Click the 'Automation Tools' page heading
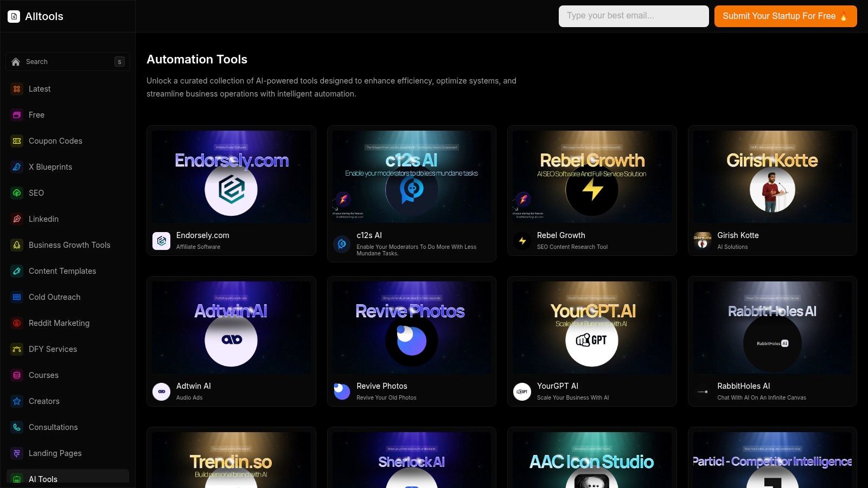Image resolution: width=868 pixels, height=488 pixels. 197,60
